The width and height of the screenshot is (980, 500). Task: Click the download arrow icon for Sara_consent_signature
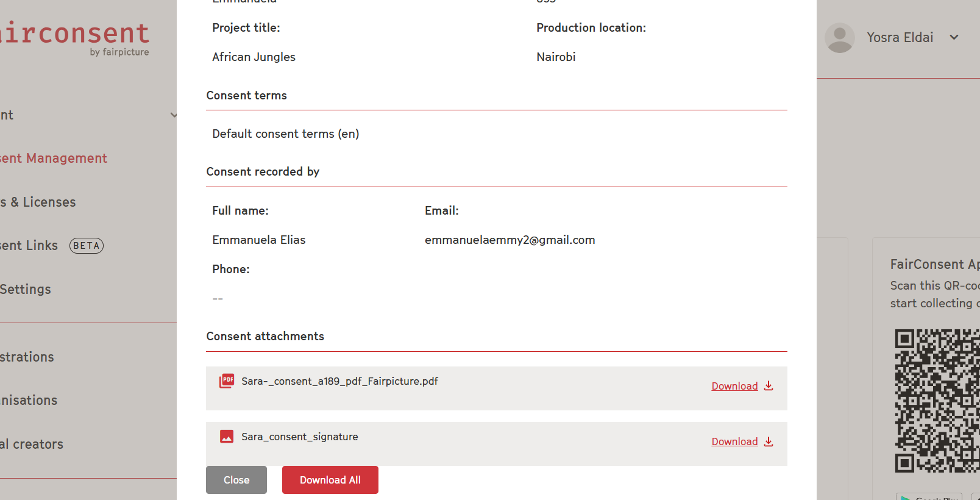[769, 441]
